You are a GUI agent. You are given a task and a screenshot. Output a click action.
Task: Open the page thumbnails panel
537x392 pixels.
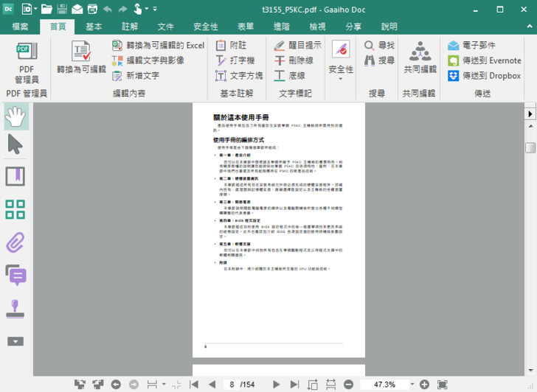coord(15,209)
